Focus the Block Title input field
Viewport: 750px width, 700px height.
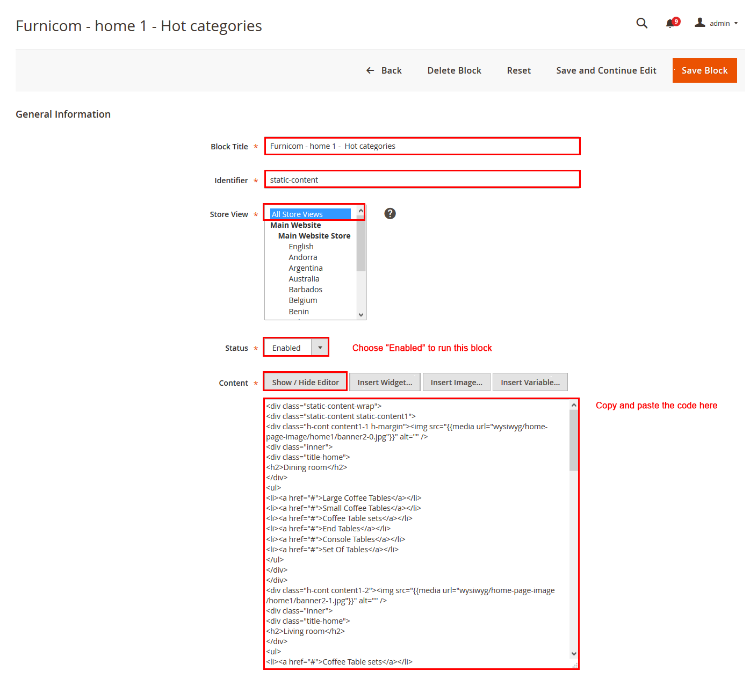[x=422, y=146]
